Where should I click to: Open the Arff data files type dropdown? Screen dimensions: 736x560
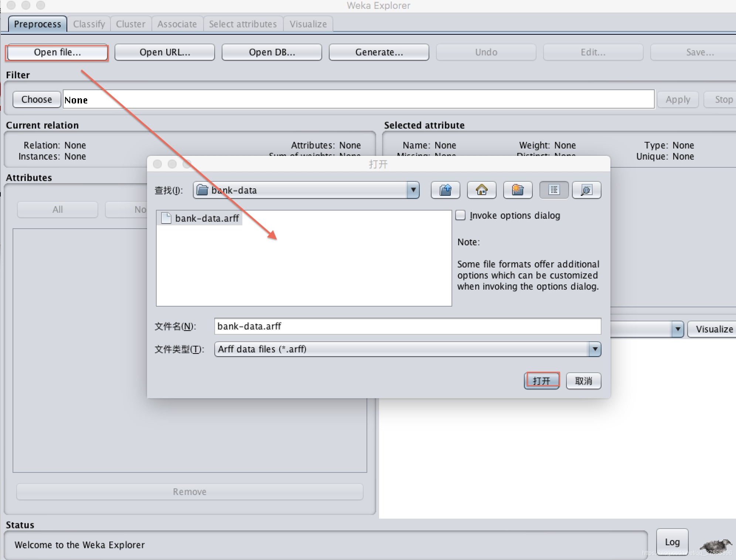(594, 349)
